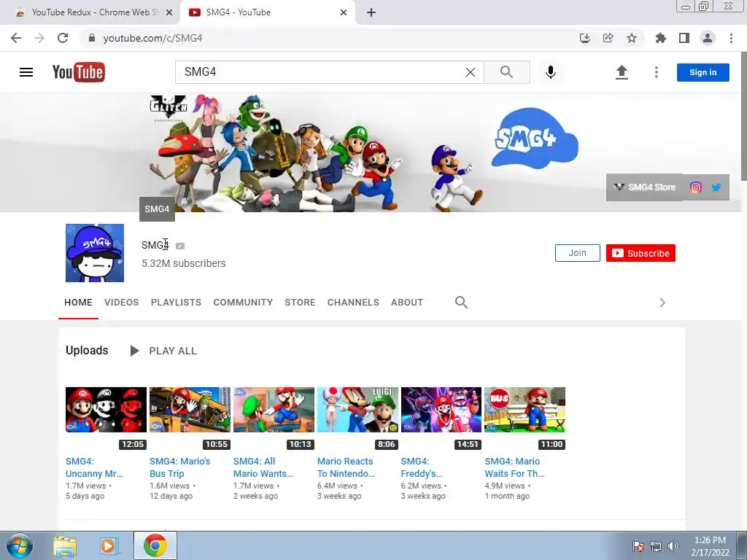Clear the search box with the X
747x560 pixels.
[471, 72]
